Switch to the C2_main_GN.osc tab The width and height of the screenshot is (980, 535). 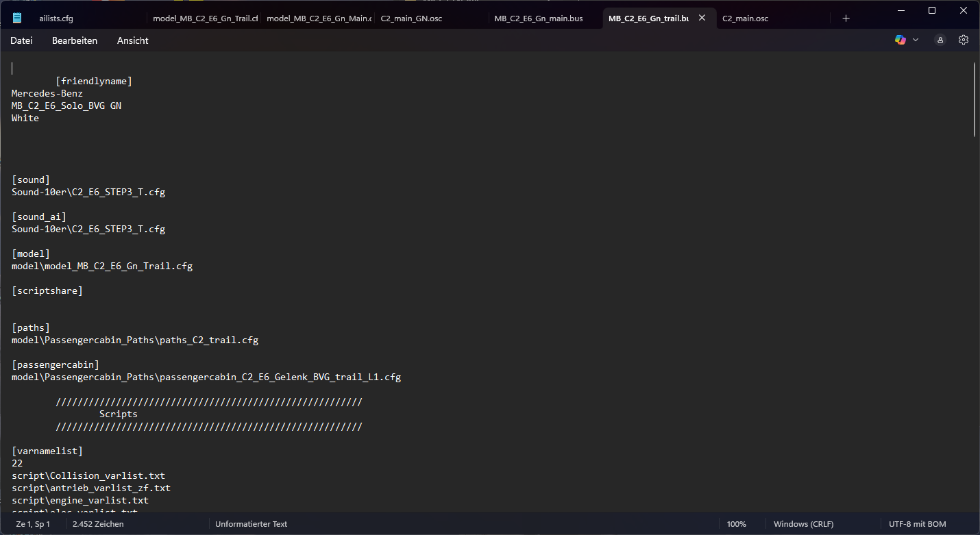pyautogui.click(x=411, y=18)
